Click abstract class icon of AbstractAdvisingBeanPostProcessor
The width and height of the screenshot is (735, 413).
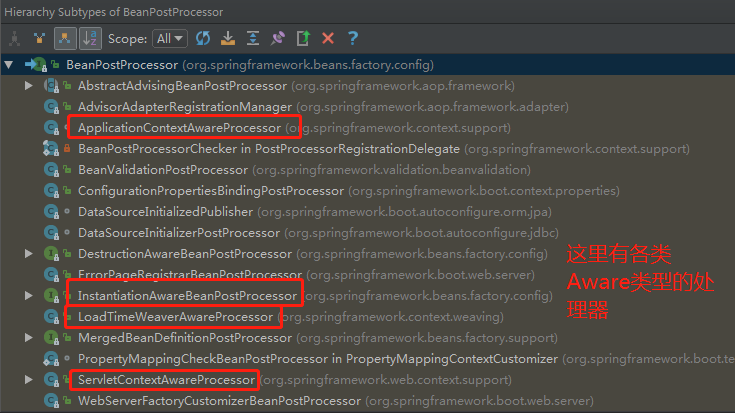(x=51, y=86)
